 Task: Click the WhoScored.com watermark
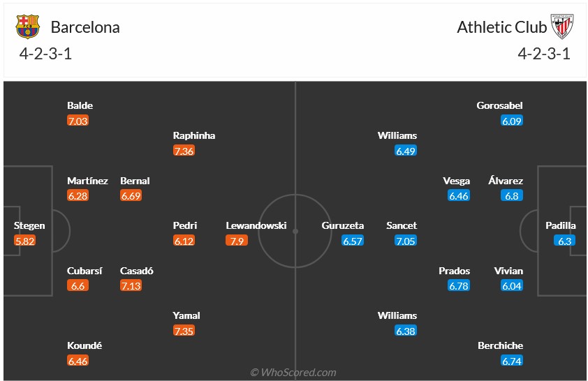293,373
